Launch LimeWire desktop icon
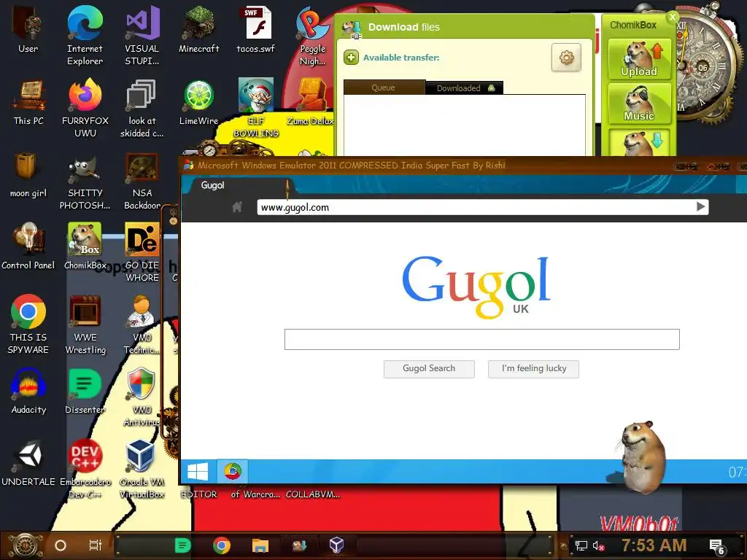747x560 pixels. [198, 102]
